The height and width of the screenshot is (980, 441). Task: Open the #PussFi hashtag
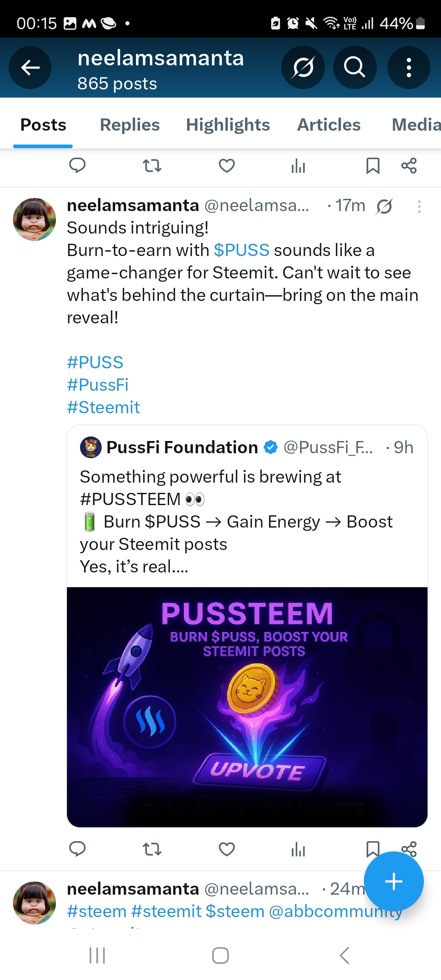(98, 385)
